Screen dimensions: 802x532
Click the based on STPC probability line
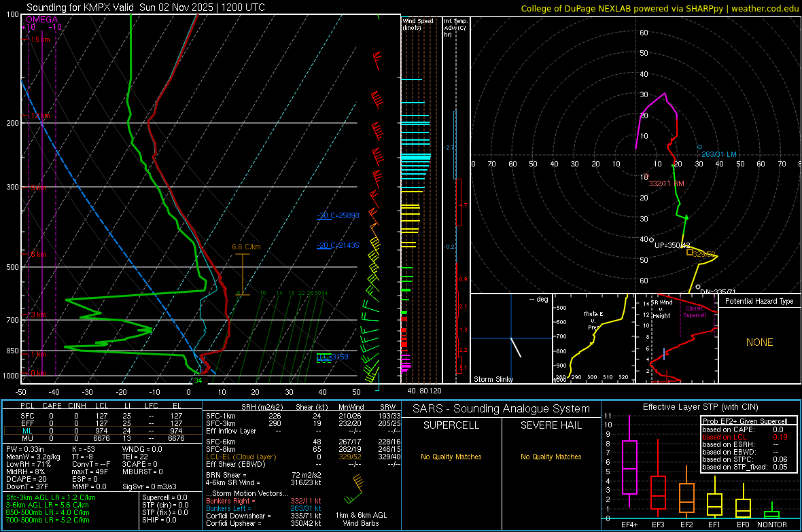(x=745, y=459)
